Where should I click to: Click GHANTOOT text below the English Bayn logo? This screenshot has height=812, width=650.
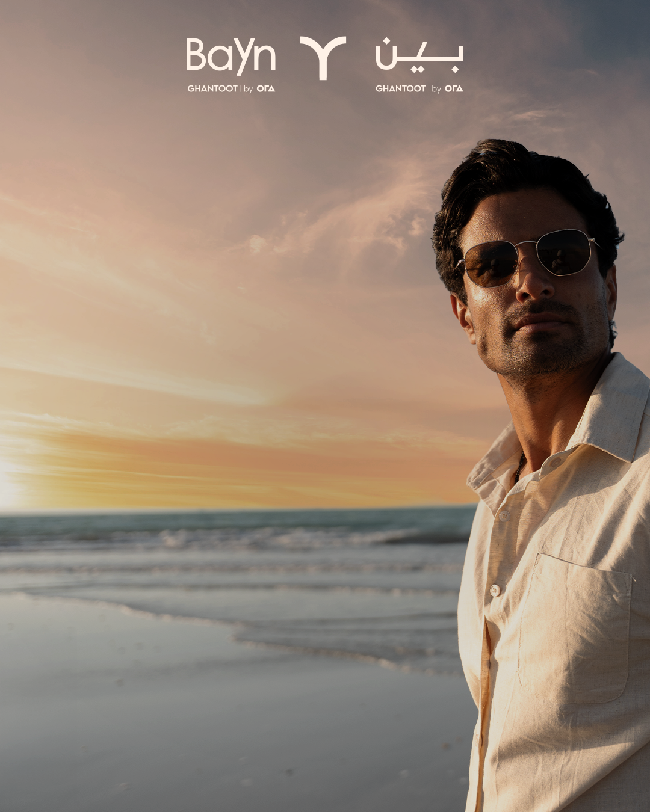pyautogui.click(x=212, y=88)
